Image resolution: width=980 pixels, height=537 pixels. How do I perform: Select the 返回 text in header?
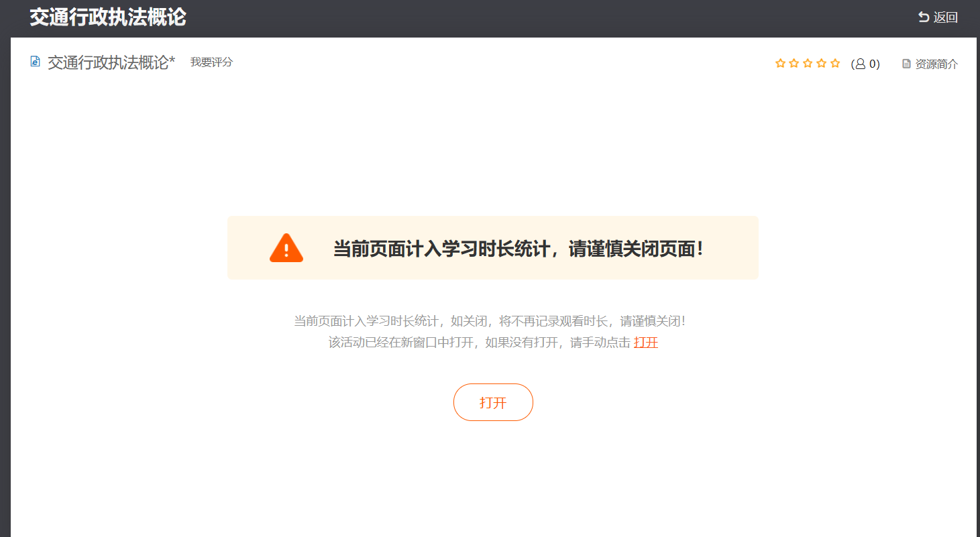(x=946, y=17)
